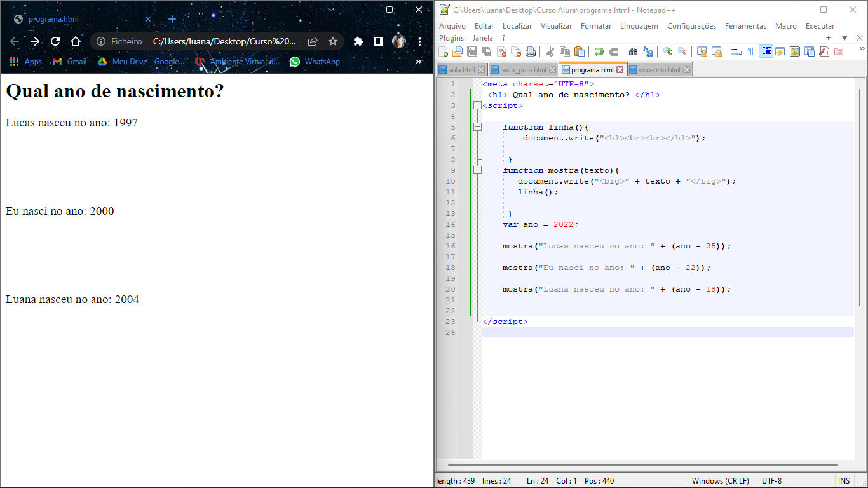
Task: Open the Formatar menu
Action: pos(596,26)
